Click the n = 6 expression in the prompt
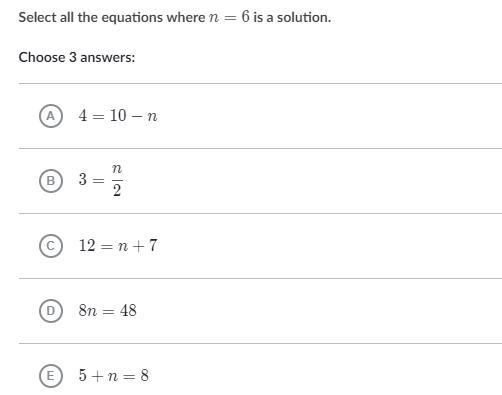This screenshot has width=502, height=395. 229,17
